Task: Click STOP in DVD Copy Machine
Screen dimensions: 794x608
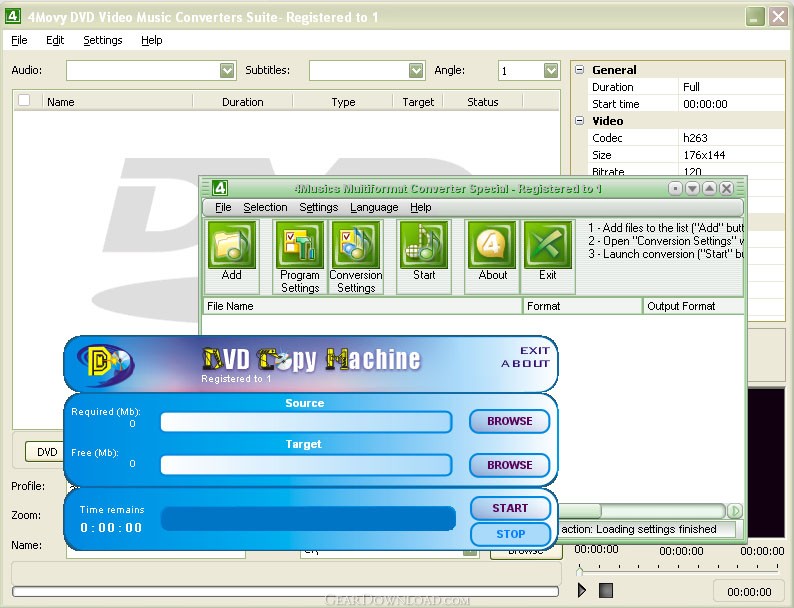Action: click(x=510, y=534)
